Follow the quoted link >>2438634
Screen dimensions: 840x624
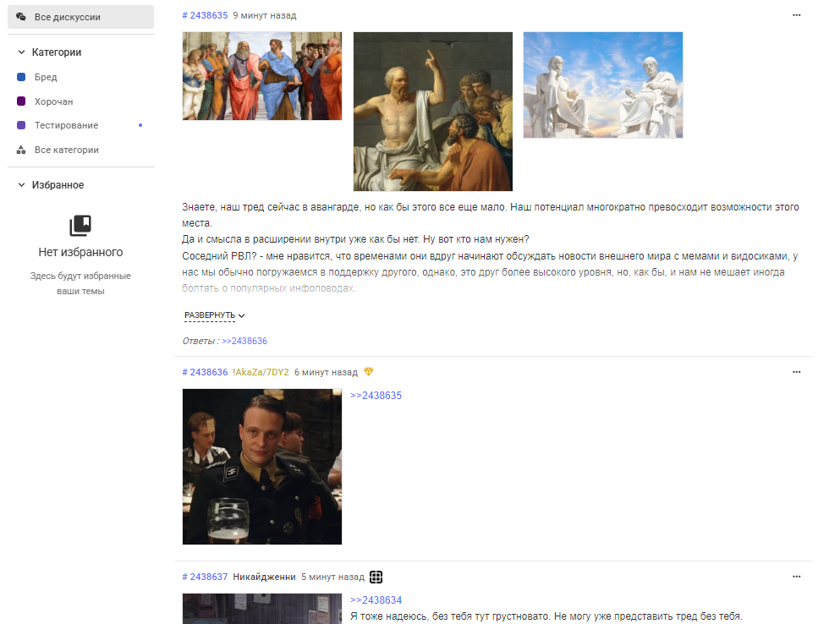(x=376, y=599)
